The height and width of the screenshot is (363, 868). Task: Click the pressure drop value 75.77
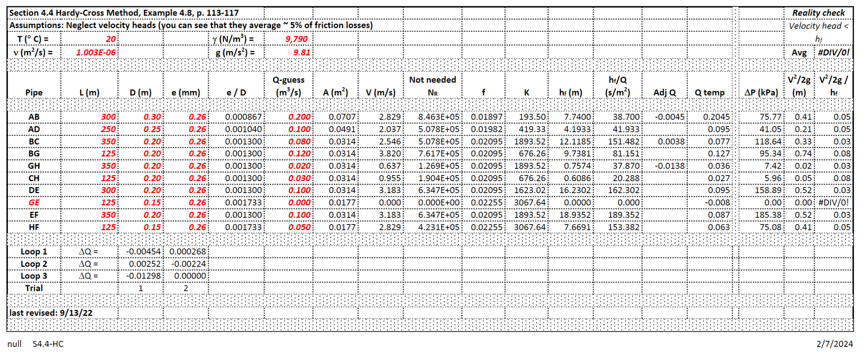771,117
